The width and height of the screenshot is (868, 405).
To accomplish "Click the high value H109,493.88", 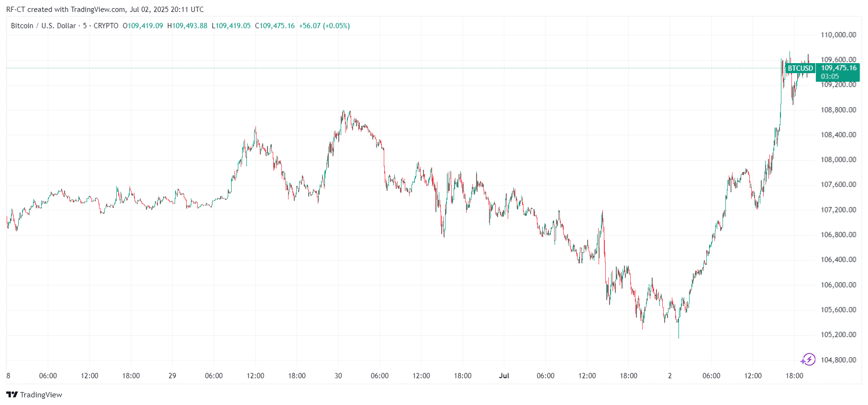I will coord(187,26).
